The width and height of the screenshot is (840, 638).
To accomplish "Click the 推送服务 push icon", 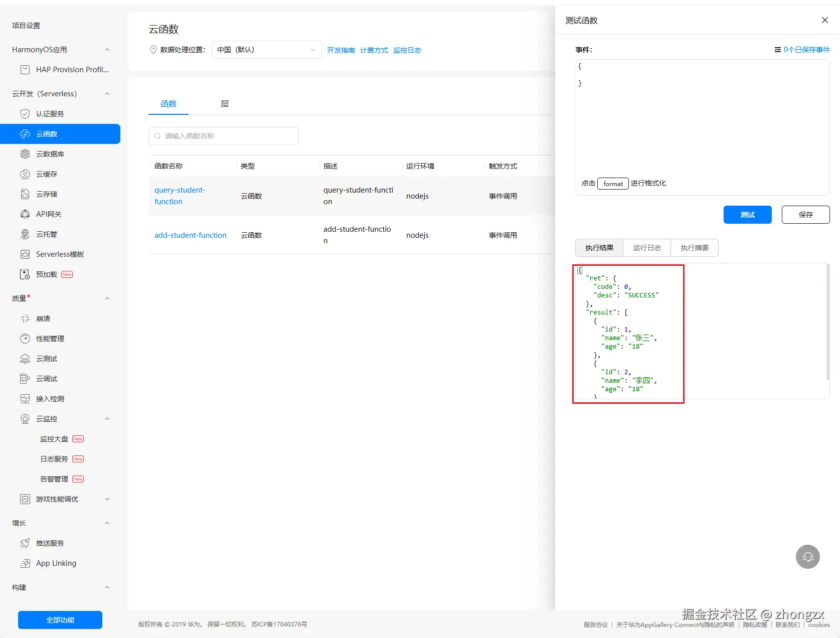I will 25,543.
